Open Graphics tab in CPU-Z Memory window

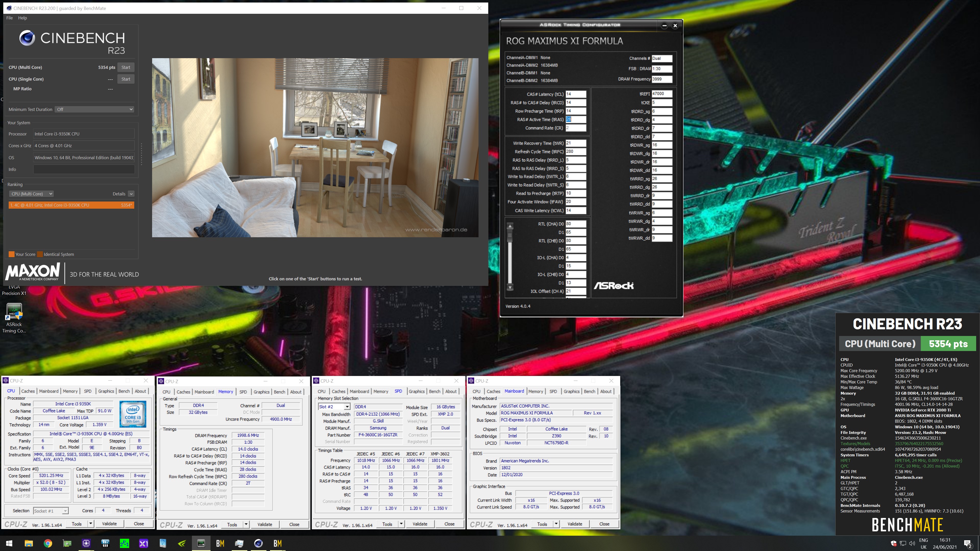click(x=261, y=392)
